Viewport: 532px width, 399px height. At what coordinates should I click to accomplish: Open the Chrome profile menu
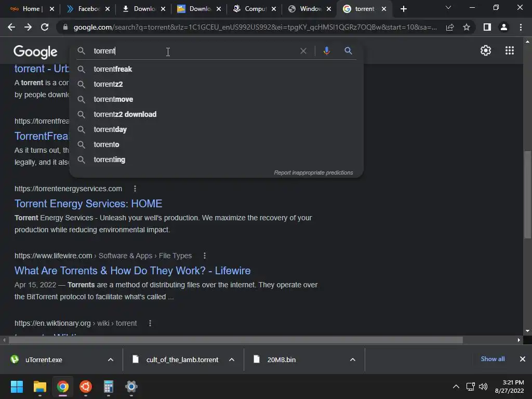(504, 27)
